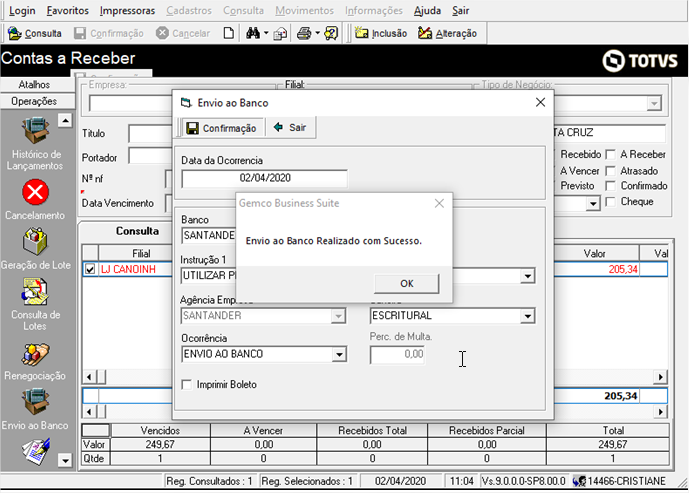Click the toolbar icon left of the printer
The width and height of the screenshot is (689, 493).
(x=280, y=34)
